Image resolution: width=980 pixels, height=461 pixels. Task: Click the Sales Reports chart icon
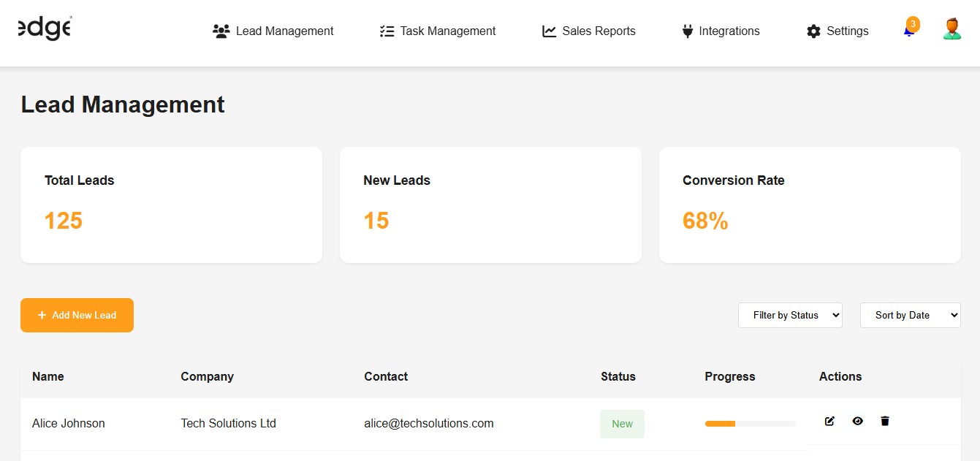click(549, 31)
